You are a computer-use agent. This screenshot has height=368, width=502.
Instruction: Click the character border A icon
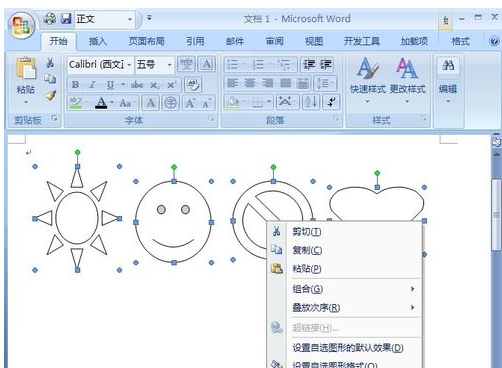[x=207, y=64]
